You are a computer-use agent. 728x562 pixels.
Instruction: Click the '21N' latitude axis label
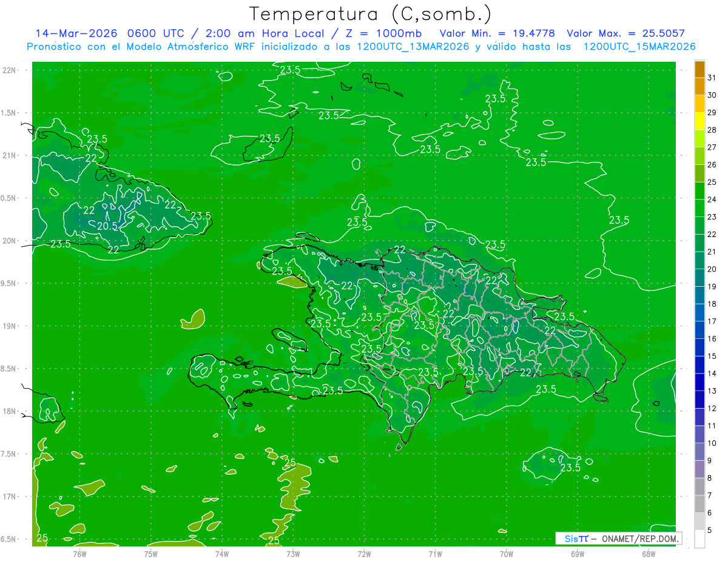point(9,155)
